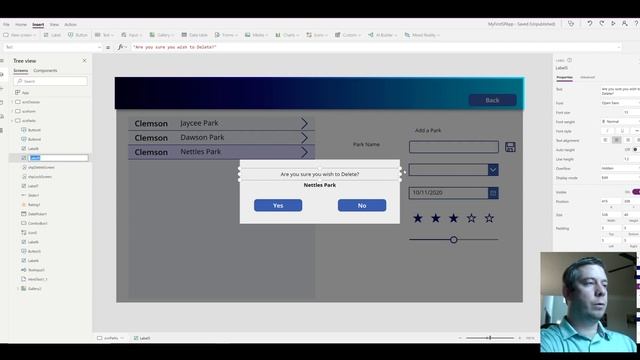
Task: Click the arrow on the Jaycee Park row
Action: [x=304, y=123]
